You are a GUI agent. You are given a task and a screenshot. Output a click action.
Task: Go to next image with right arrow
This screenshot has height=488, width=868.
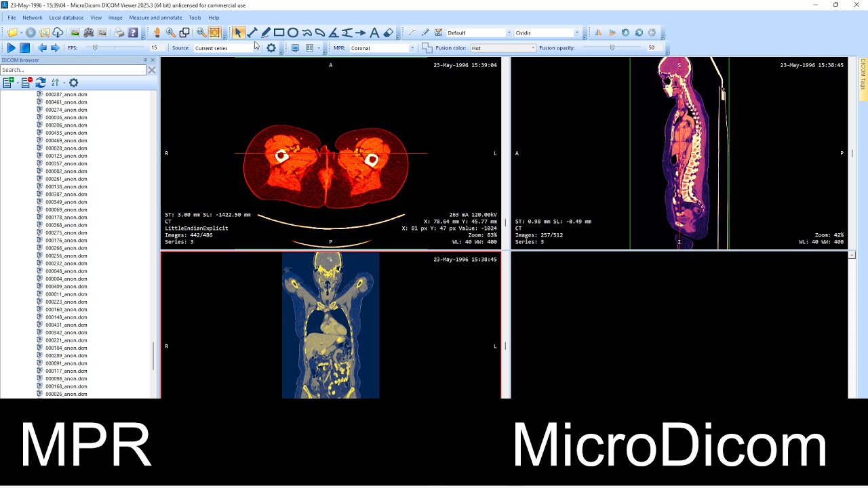55,47
